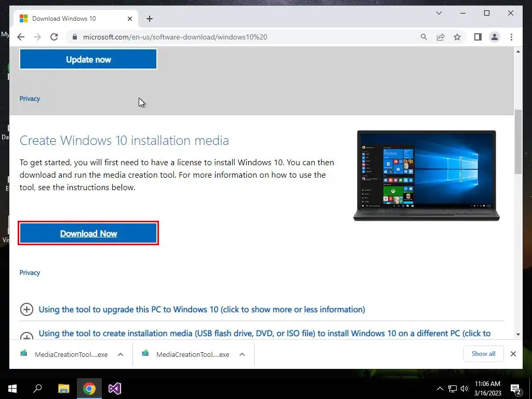
Task: Share this page via share icon
Action: coord(441,37)
